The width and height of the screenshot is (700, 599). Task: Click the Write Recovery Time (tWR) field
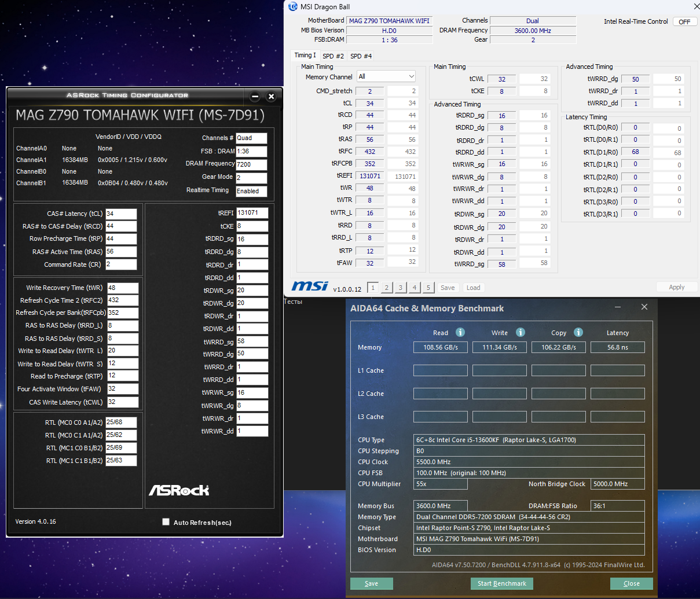point(123,288)
